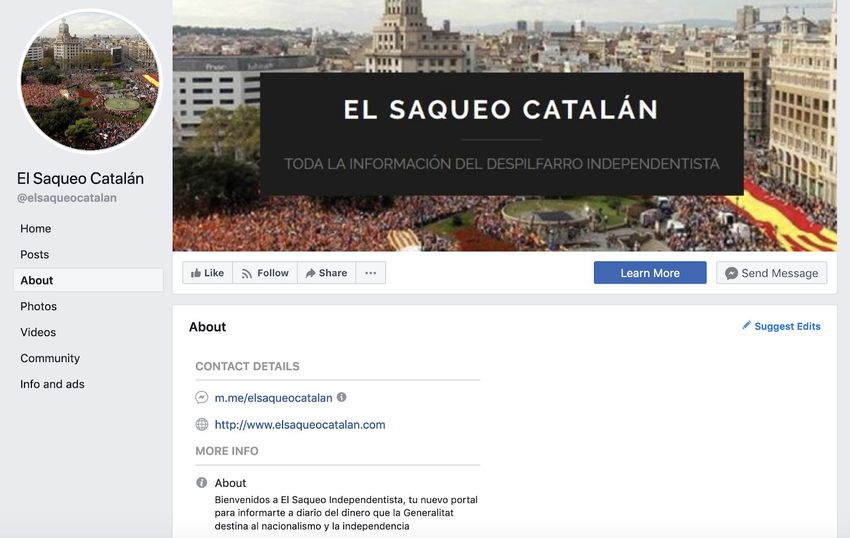Click the circular profile picture thumbnail
Image resolution: width=850 pixels, height=538 pixels.
click(x=90, y=82)
